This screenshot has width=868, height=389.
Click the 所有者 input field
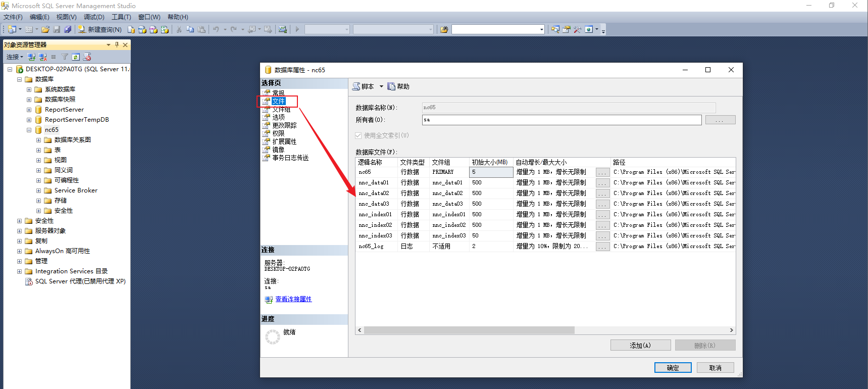coord(561,120)
